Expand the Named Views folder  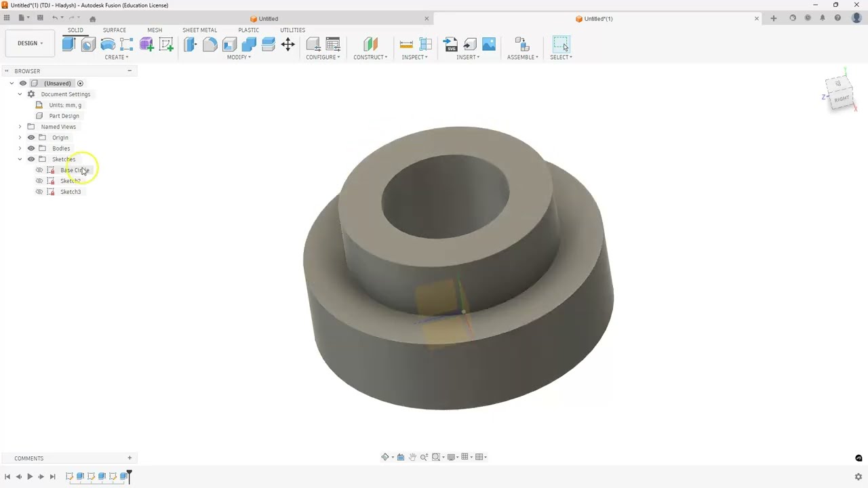click(x=20, y=127)
